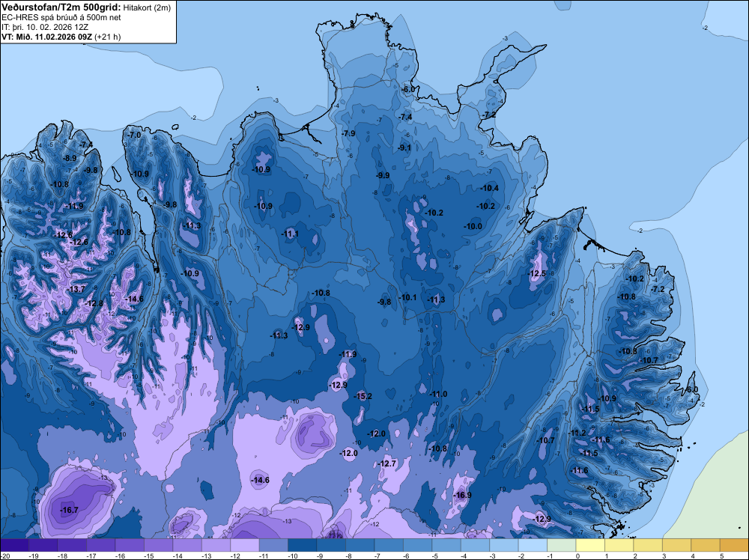Click the -11.1 temperature value
749x560 pixels.
click(290, 234)
